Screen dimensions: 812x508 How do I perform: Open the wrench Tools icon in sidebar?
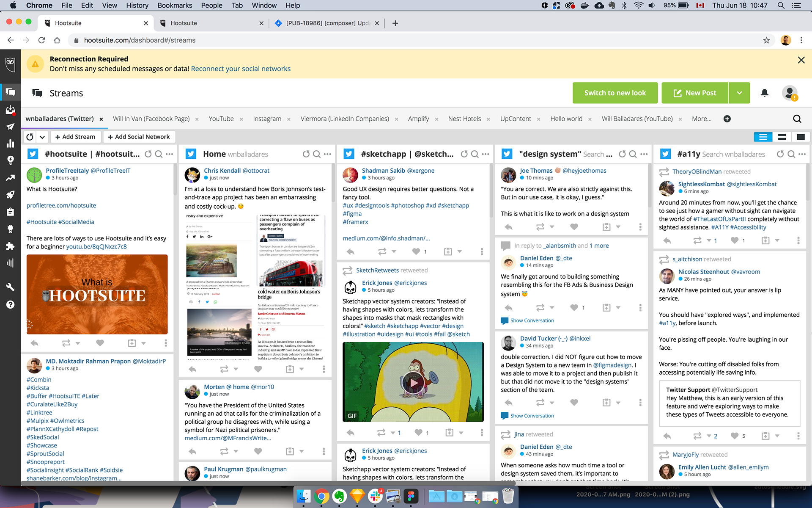[x=10, y=287]
